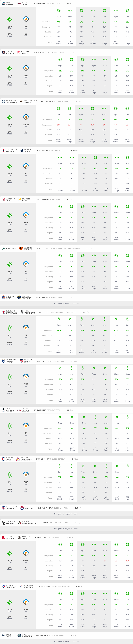Click dome notice under Mets–Brewers game
Viewport: 133px width, 644px height.
(66, 303)
